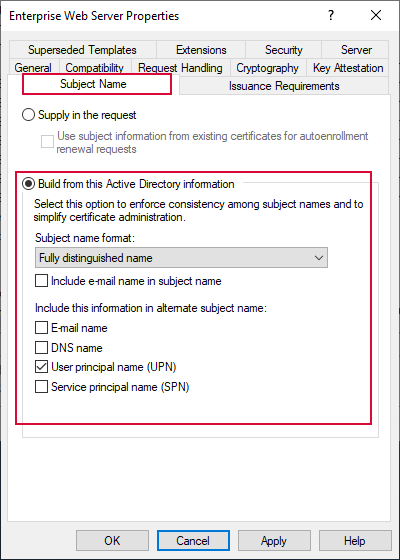Viewport: 400px width, 560px height.
Task: Select the Issuance Requirements tab
Action: [284, 86]
